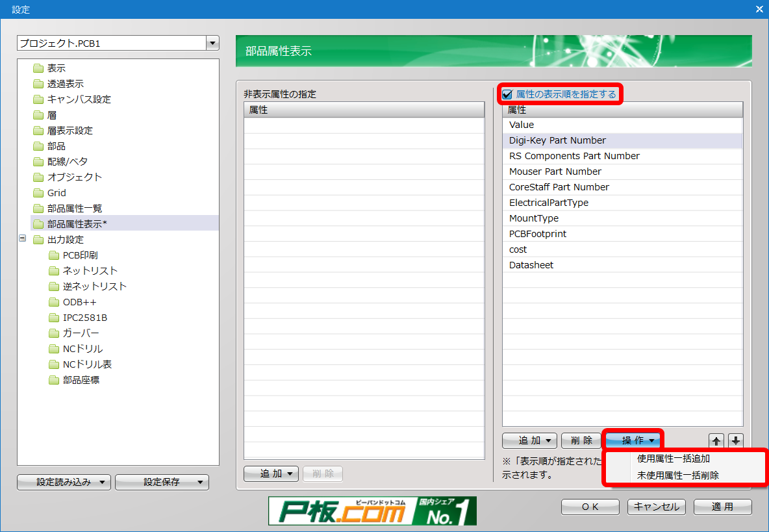Open the プロジェクト.PCB1 combo box dropdown
The image size is (769, 532).
pos(212,43)
